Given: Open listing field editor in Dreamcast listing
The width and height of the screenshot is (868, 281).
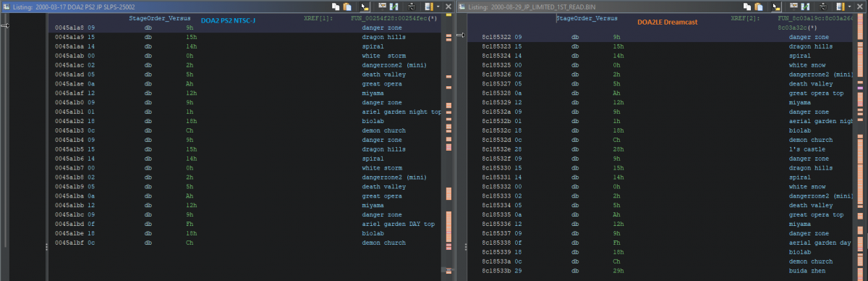Looking at the screenshot, I should point(793,7).
